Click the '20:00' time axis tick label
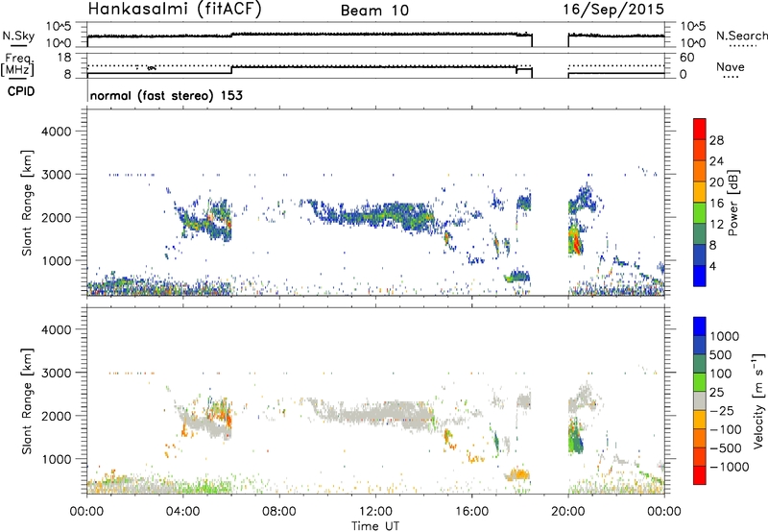Viewport: 768px width, 532px height. click(x=567, y=512)
